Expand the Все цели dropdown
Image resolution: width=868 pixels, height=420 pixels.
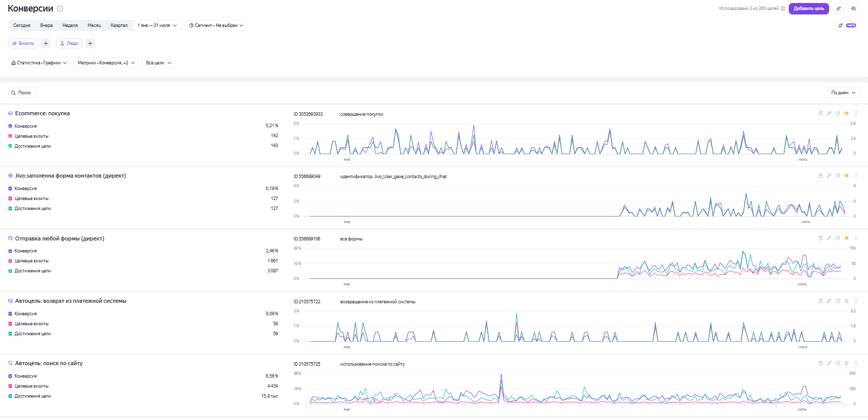pyautogui.click(x=158, y=63)
